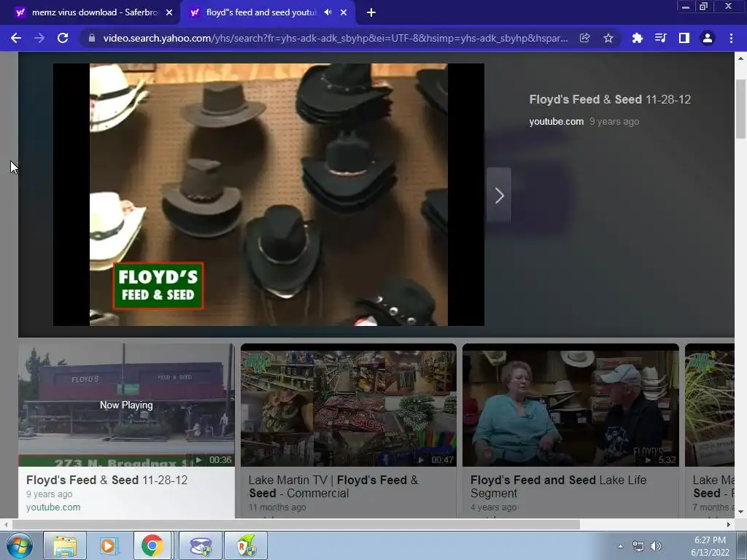Click horizontal scrollbar left arrow
The width and height of the screenshot is (747, 560).
pos(6,524)
